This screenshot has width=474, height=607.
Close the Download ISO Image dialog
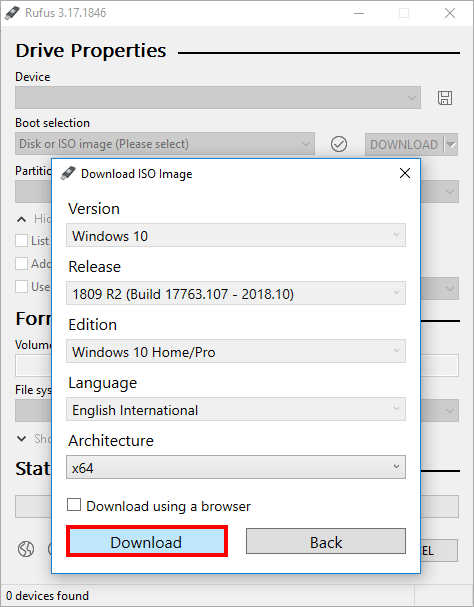click(x=405, y=173)
